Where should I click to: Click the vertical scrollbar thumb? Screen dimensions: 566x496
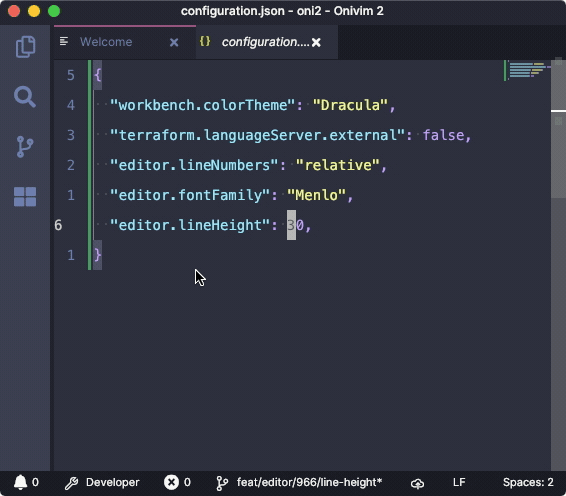(558, 129)
